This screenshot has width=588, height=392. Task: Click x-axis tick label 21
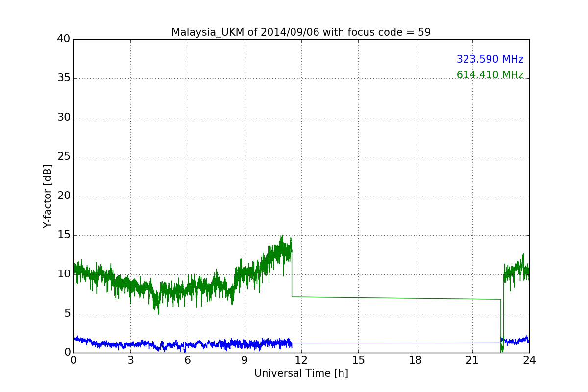(x=472, y=360)
